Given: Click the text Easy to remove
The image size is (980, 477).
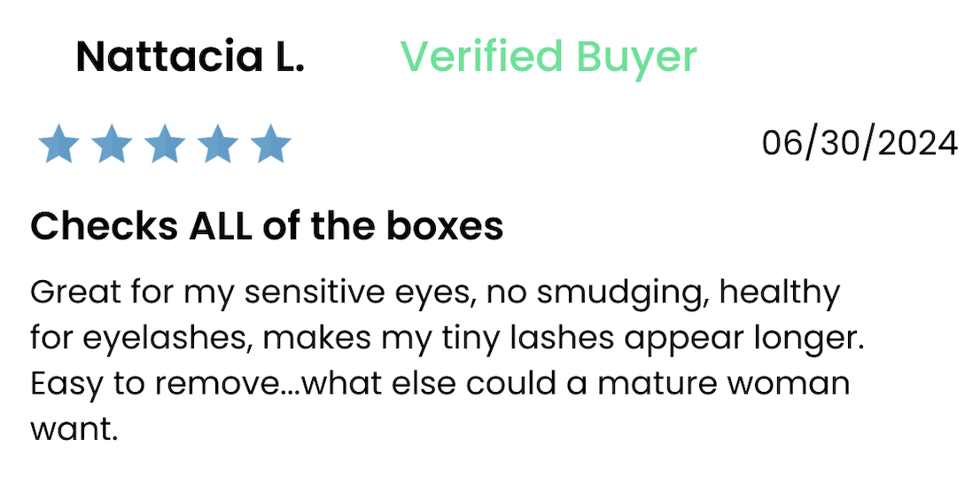Looking at the screenshot, I should click(x=154, y=383).
